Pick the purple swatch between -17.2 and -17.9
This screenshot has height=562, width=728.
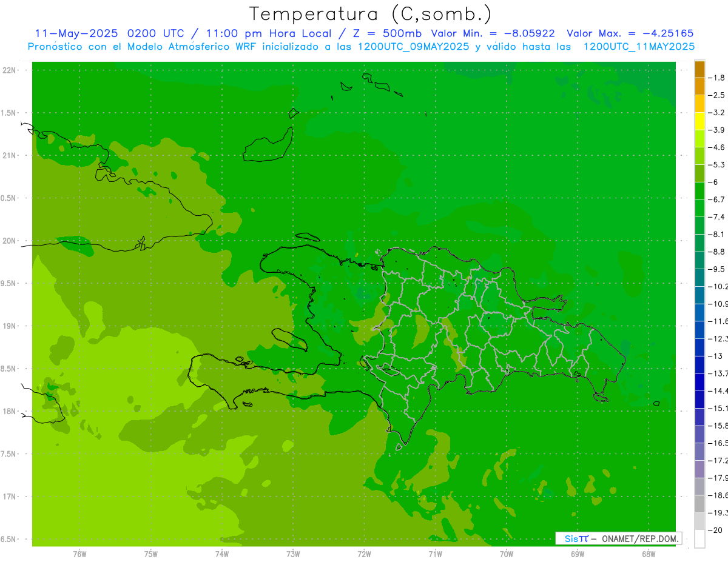[699, 469]
